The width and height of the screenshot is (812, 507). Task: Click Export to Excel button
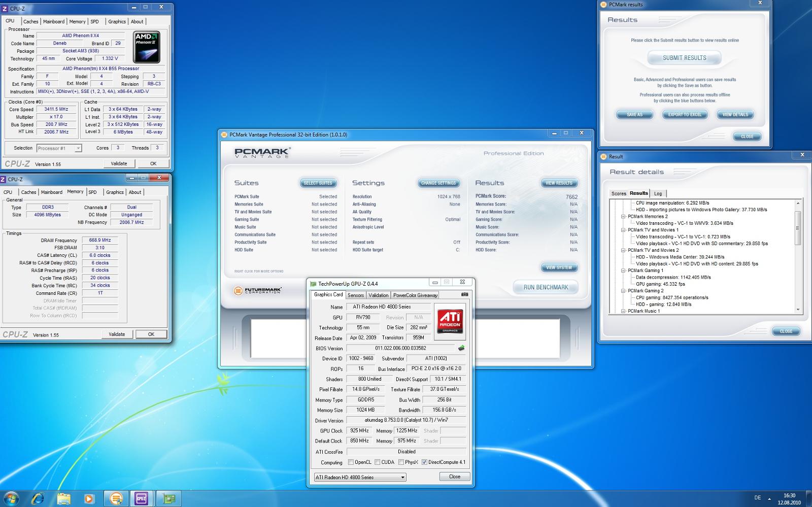pyautogui.click(x=685, y=115)
